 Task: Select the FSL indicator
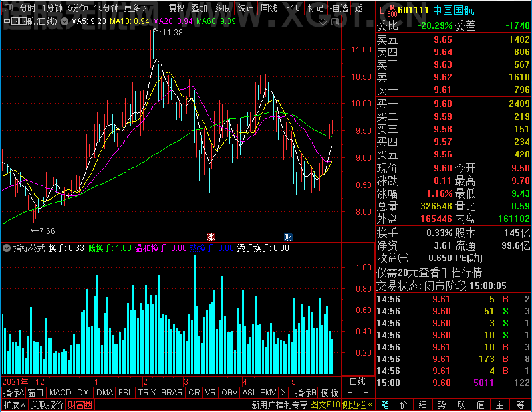126,393
